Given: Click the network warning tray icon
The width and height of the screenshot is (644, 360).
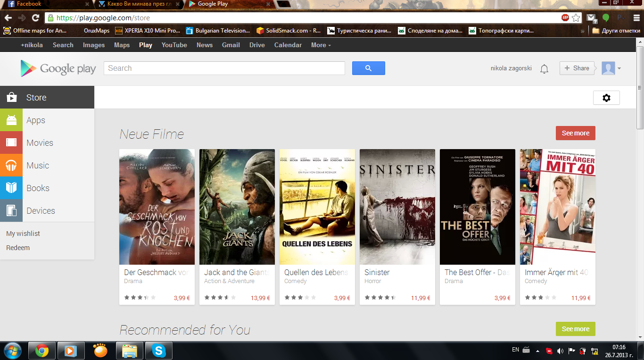Looking at the screenshot, I should tap(594, 351).
